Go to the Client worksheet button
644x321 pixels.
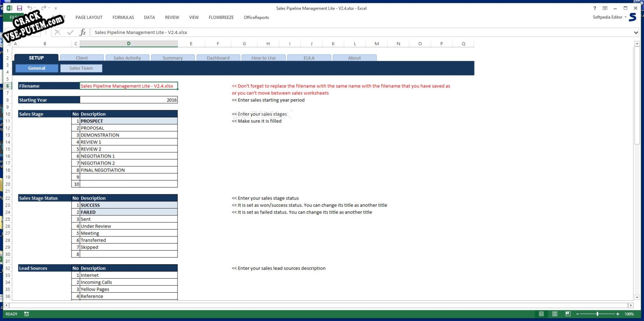coord(82,58)
